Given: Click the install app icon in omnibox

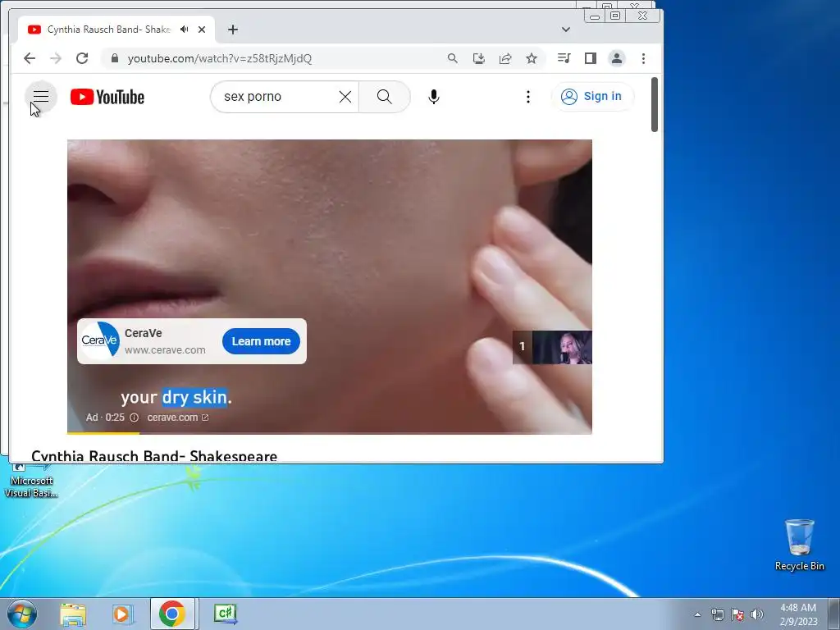Looking at the screenshot, I should [x=479, y=58].
